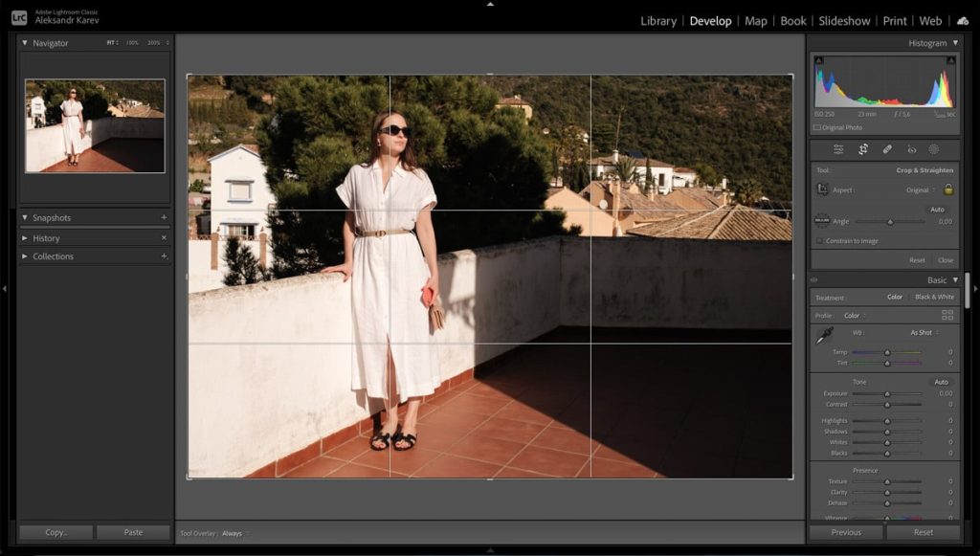Select the Red Eye correction tool
This screenshot has height=556, width=980.
(911, 149)
